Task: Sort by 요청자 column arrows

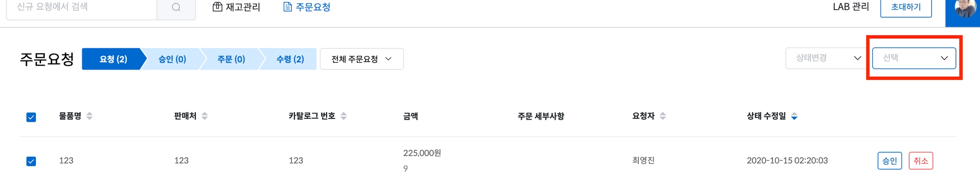Action: tap(663, 116)
